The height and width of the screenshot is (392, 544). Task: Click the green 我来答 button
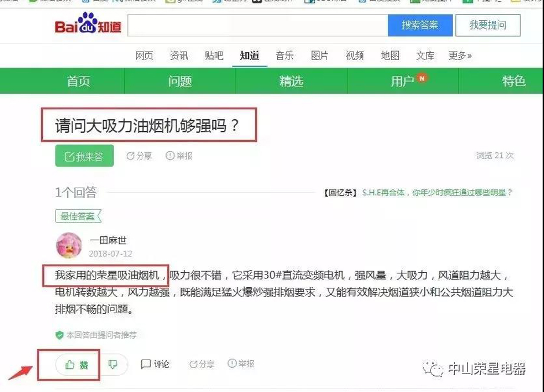pos(84,156)
